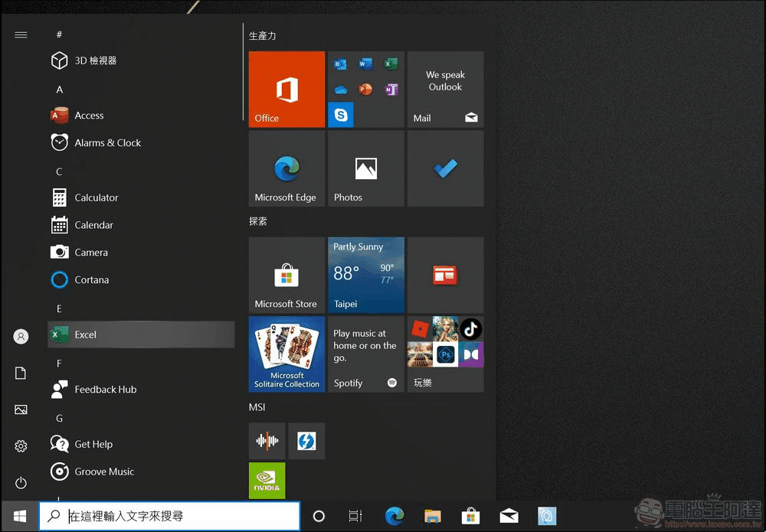766x532 pixels.
Task: Open the user account icon in the Start rail
Action: (21, 336)
